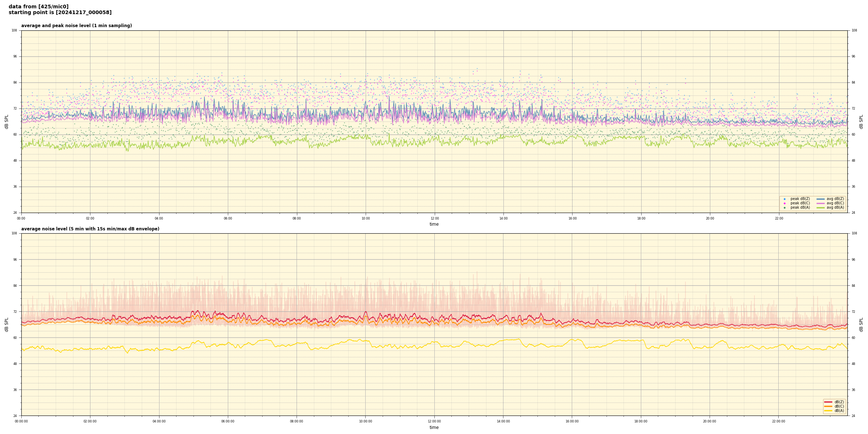The width and height of the screenshot is (868, 434).
Task: Click the 00:00:00 tick label on lower chart
Action: (21, 421)
